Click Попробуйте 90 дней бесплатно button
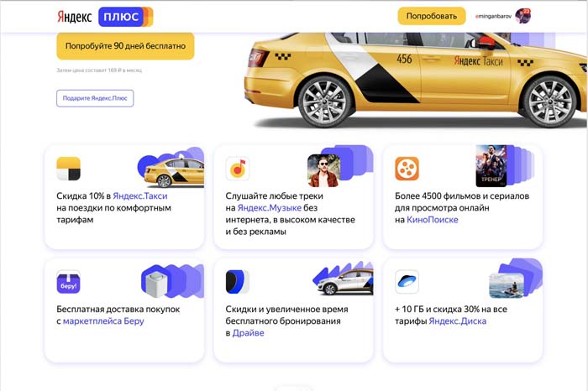The image size is (588, 391). [125, 46]
